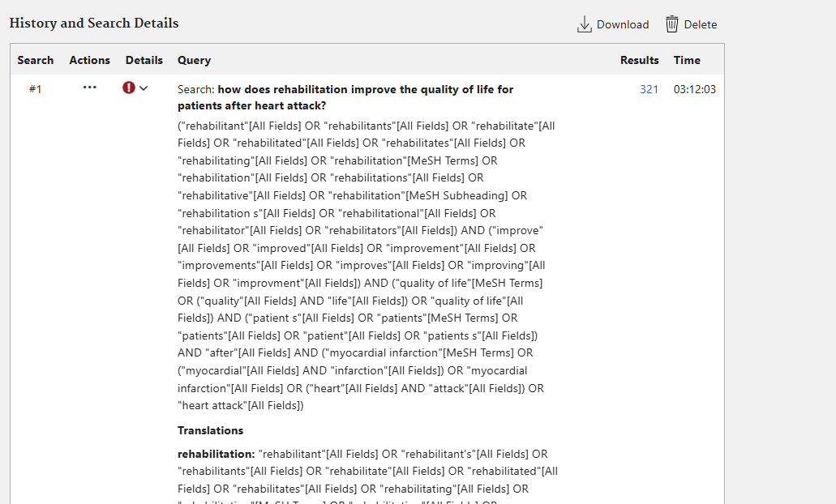Click the Download text label
The image size is (836, 504).
[x=623, y=24]
